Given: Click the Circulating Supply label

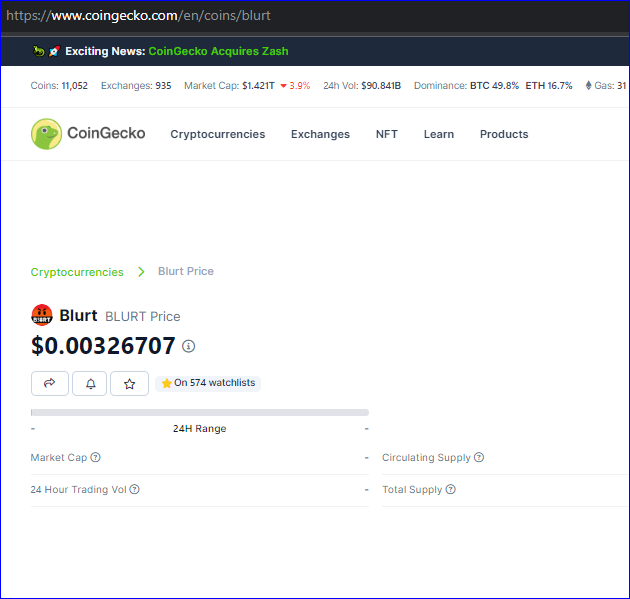Looking at the screenshot, I should click(x=426, y=458).
